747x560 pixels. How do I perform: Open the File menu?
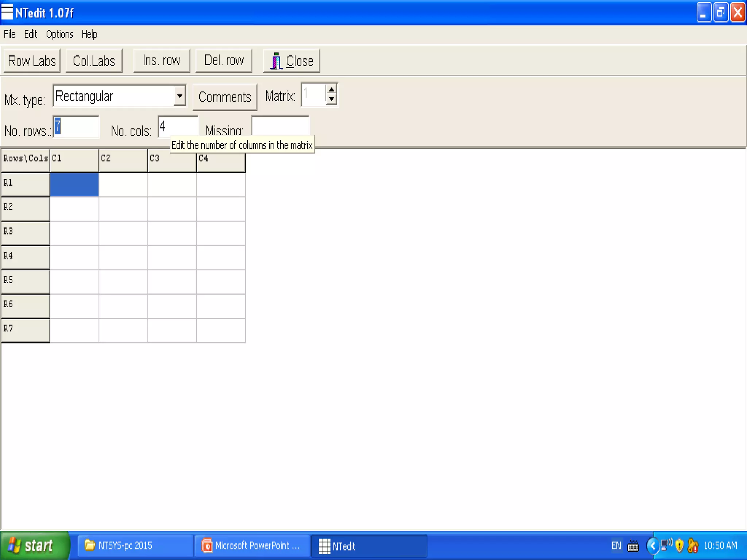tap(9, 34)
